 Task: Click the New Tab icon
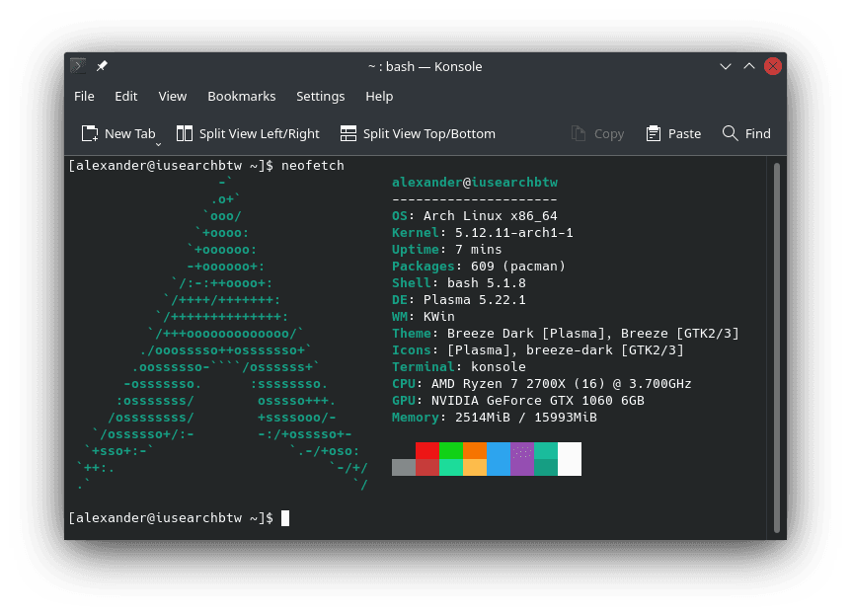(x=90, y=133)
